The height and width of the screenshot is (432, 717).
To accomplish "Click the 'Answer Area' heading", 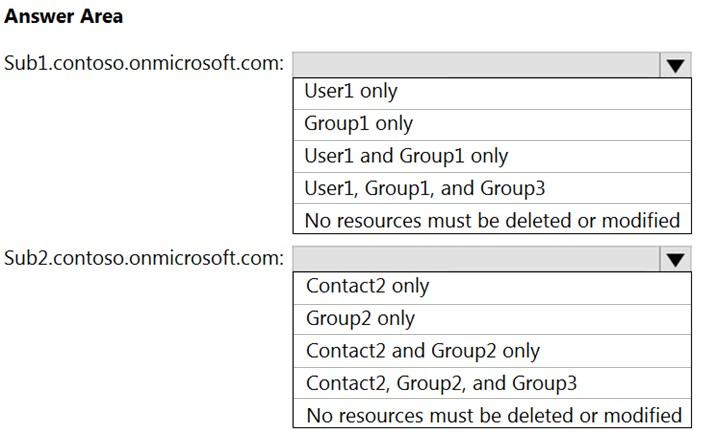I will 64,16.
